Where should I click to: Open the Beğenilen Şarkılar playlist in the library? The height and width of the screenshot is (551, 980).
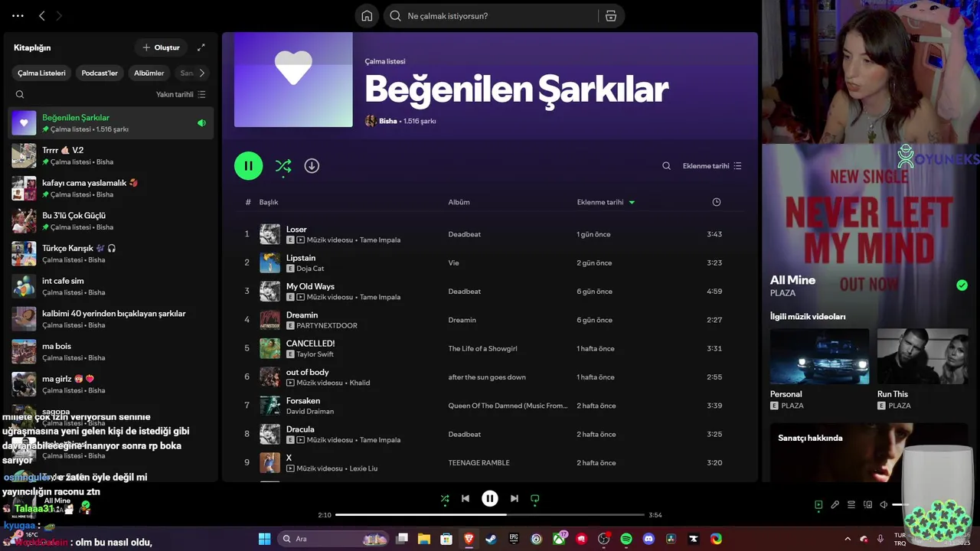tap(110, 123)
